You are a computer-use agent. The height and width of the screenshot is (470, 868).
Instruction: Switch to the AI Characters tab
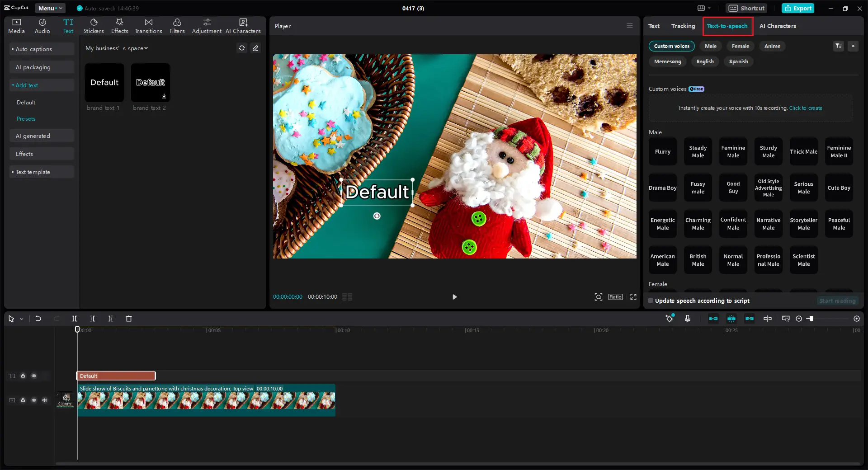pos(777,26)
